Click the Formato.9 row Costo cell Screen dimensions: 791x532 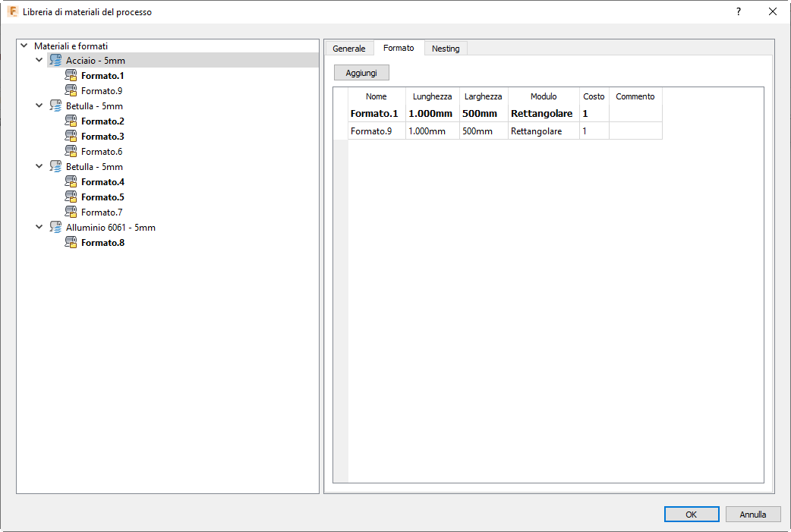[594, 131]
